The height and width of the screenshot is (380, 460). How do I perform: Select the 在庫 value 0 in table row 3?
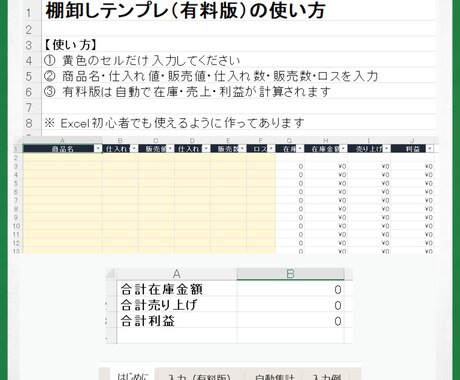coord(290,166)
